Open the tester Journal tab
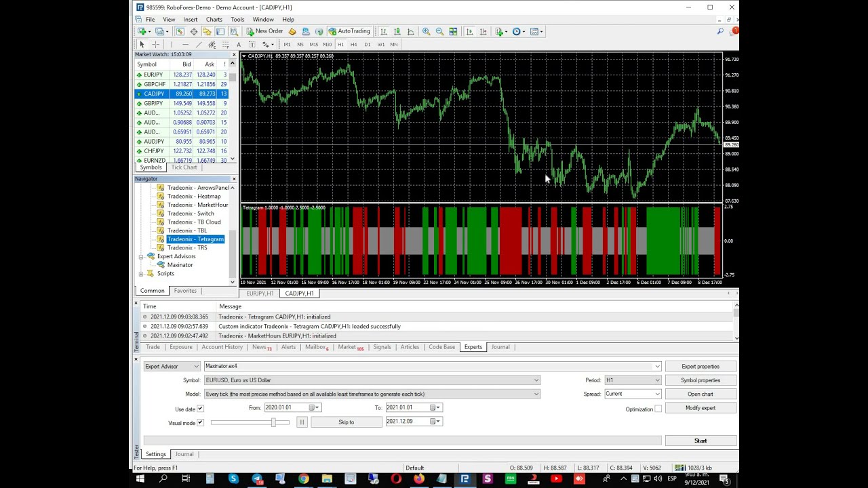This screenshot has width=868, height=488. 184,454
